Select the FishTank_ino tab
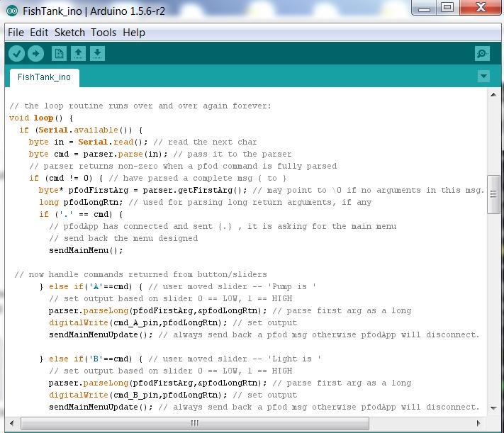Image resolution: width=504 pixels, height=433 pixels. click(x=44, y=77)
